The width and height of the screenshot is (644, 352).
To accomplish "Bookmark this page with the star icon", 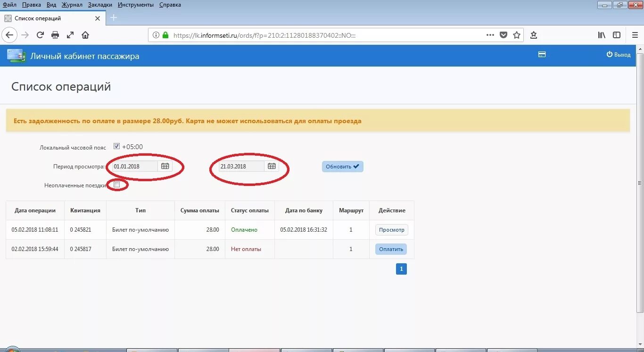I will pos(517,35).
